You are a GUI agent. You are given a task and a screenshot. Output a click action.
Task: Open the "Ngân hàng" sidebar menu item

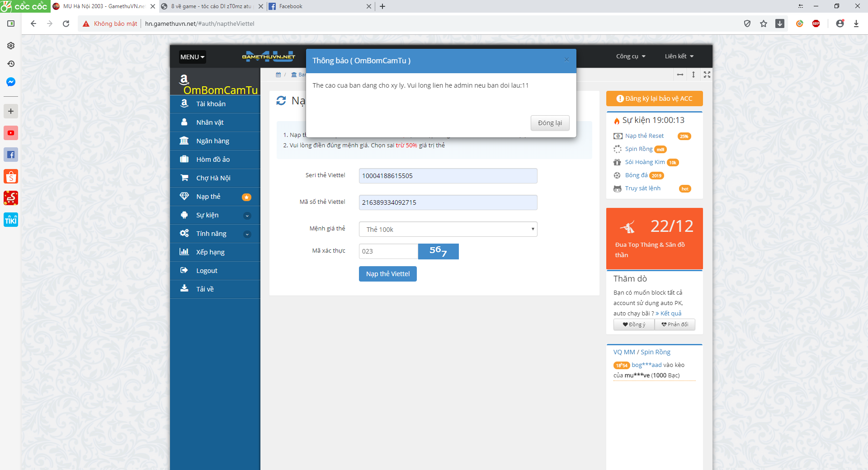click(x=212, y=141)
